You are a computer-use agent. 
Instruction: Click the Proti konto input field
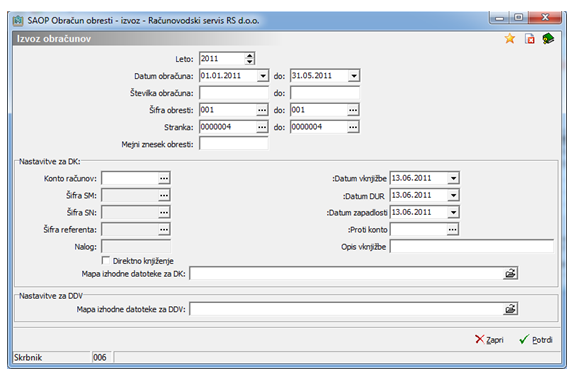click(x=419, y=229)
